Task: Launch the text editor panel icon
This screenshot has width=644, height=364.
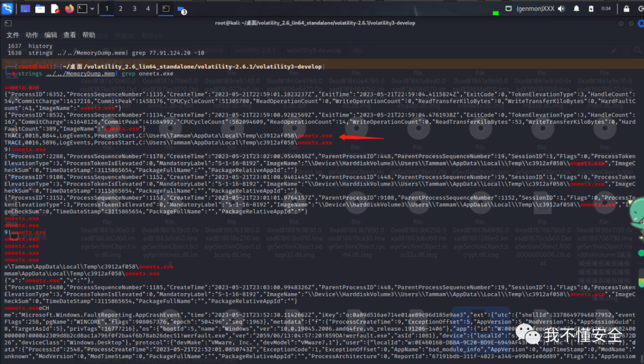Action: tap(55, 8)
